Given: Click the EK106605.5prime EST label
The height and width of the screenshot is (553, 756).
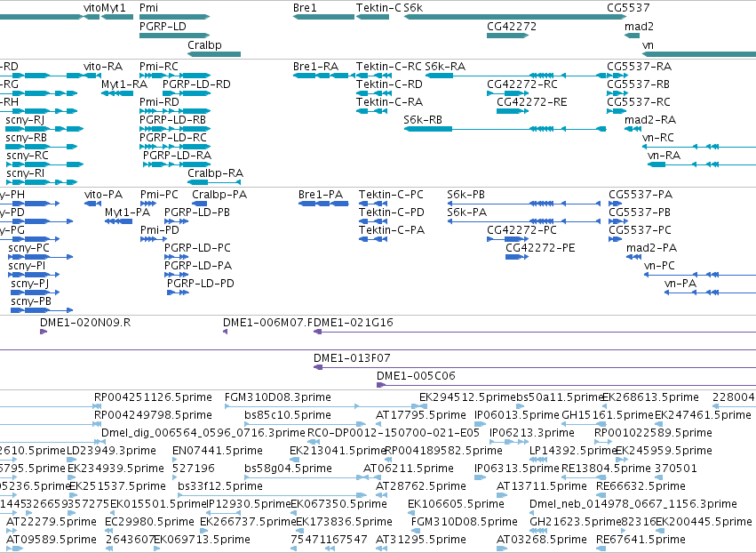Looking at the screenshot, I should 456,504.
